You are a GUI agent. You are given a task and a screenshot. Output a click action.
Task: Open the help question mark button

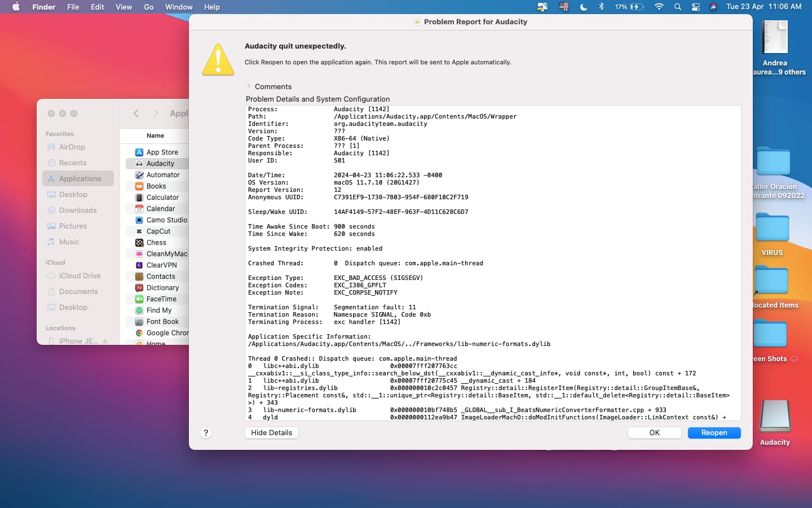pos(206,433)
